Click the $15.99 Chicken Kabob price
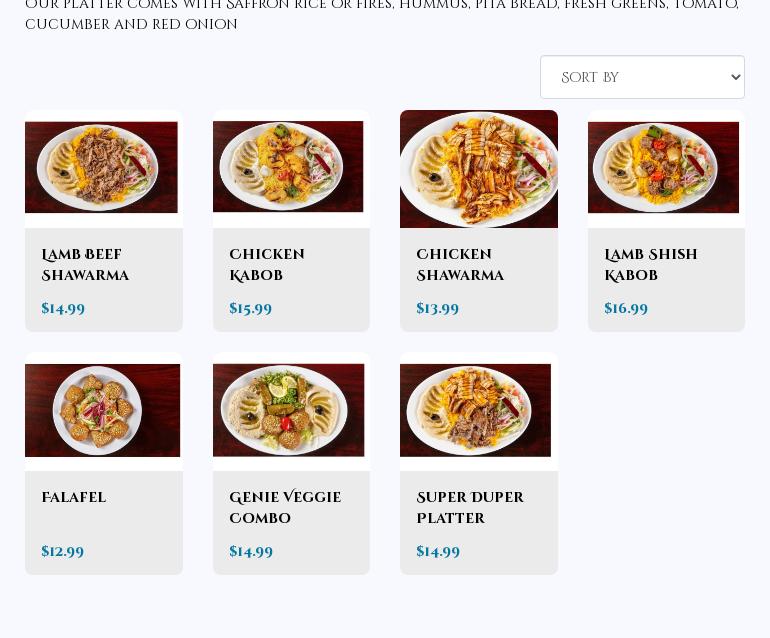The width and height of the screenshot is (770, 638). 251,308
